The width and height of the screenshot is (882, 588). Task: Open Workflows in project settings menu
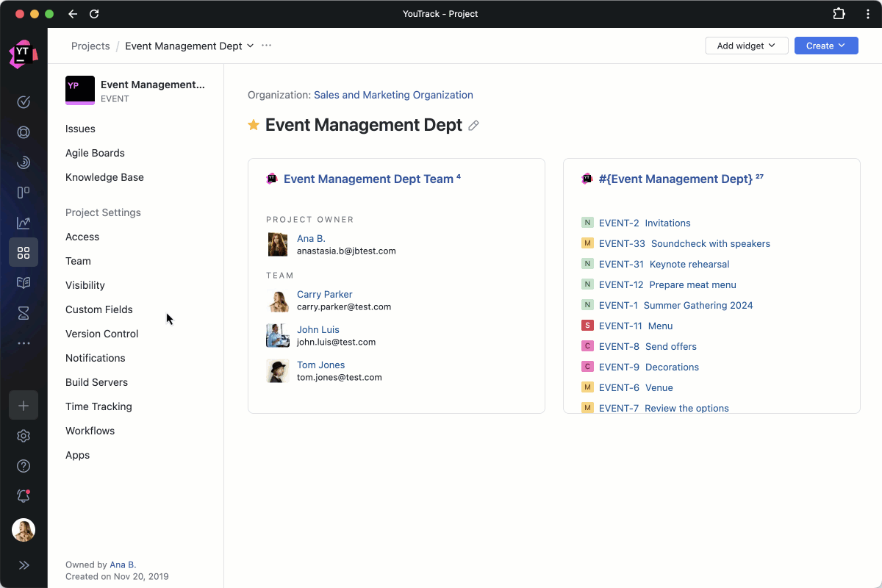point(90,431)
